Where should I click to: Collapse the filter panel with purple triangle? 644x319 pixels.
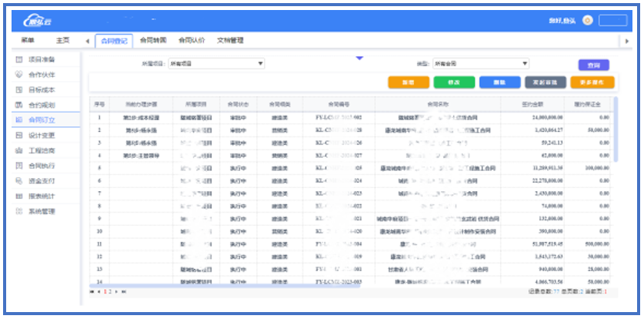coord(359,57)
